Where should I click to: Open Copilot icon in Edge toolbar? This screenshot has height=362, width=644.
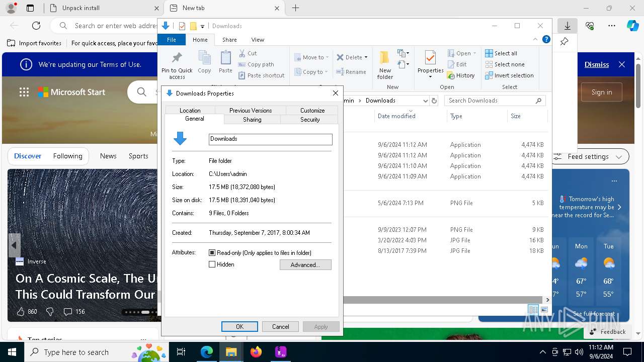pos(632,26)
